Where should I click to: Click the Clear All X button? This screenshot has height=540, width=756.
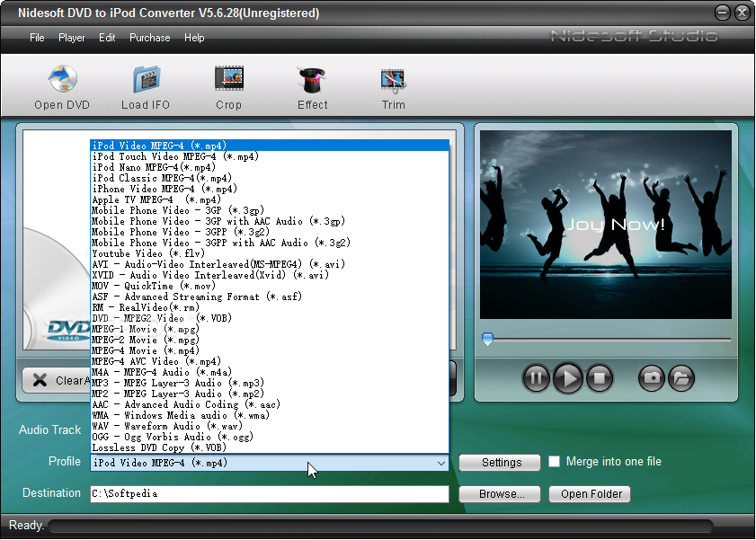coord(56,381)
